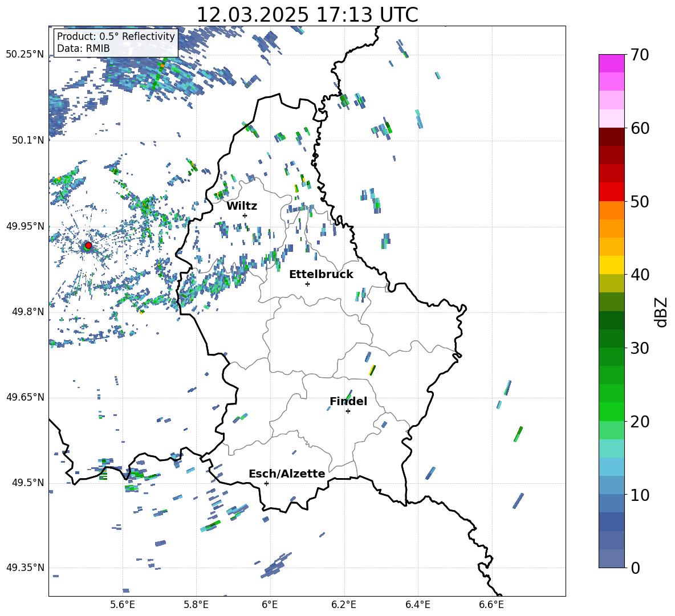Click the 5.8°E longitude label
The width and height of the screenshot is (675, 616).
(196, 605)
